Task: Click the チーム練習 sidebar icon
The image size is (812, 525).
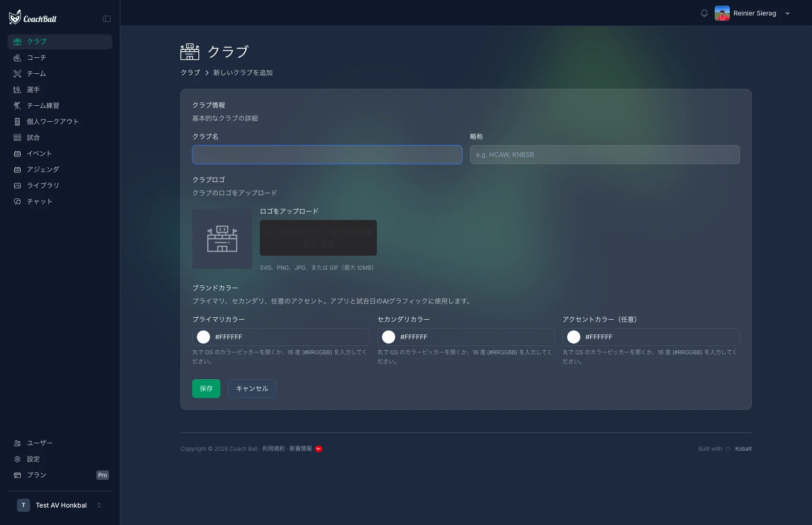Action: pyautogui.click(x=17, y=105)
